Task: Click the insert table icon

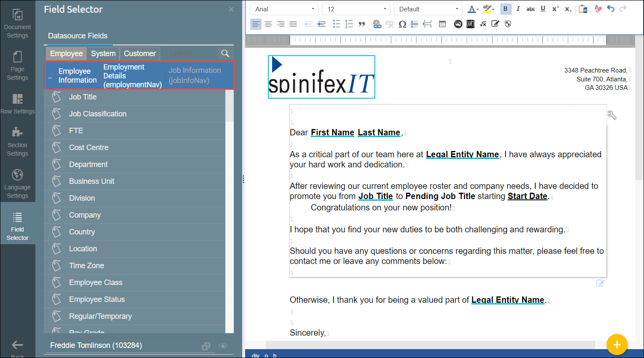Action: click(442, 24)
